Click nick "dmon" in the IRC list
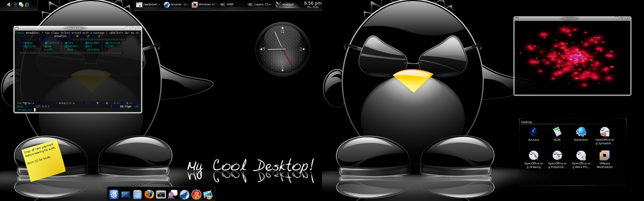The width and height of the screenshot is (644, 201). [x=70, y=49]
